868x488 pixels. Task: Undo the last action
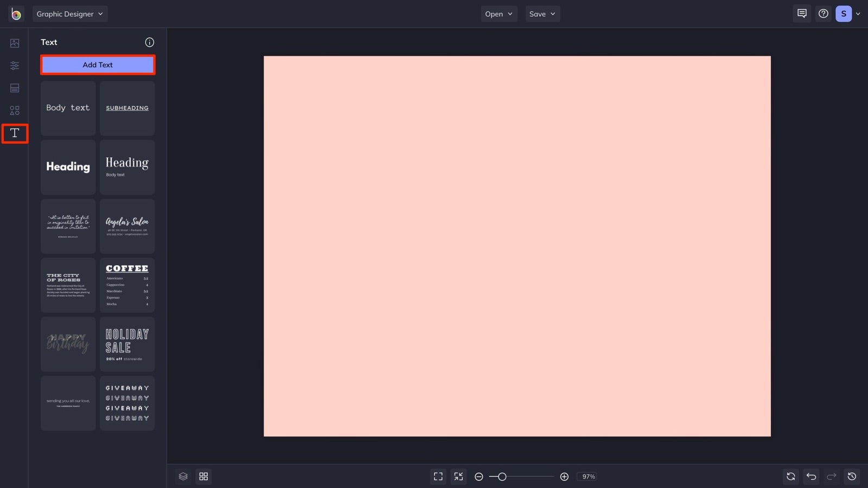810,476
